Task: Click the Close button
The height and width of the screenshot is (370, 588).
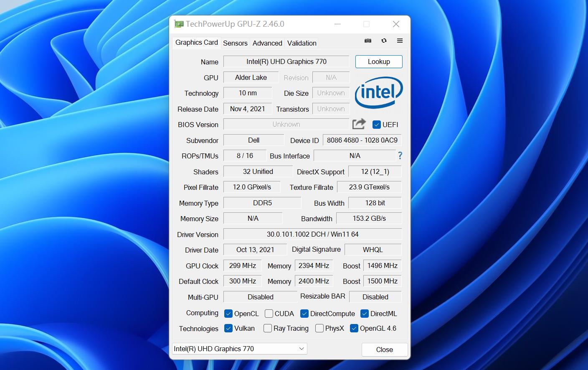Action: [x=384, y=350]
